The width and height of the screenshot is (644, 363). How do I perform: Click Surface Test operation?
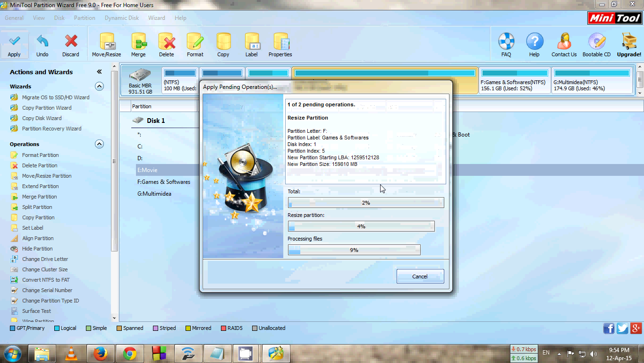37,311
